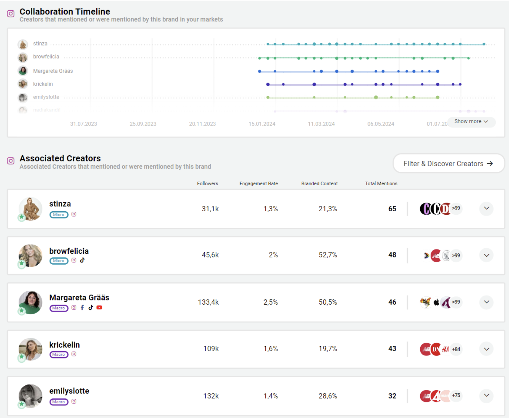This screenshot has width=510, height=420.
Task: Open Margareta Grääs' Facebook icon
Action: point(82,308)
